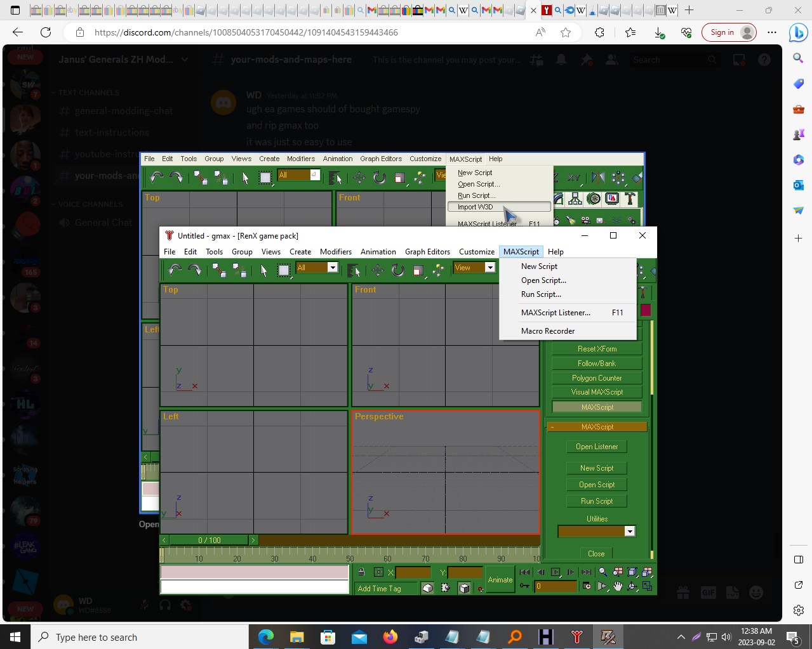
Task: Click the Polygon Counter utility button
Action: [x=597, y=378]
